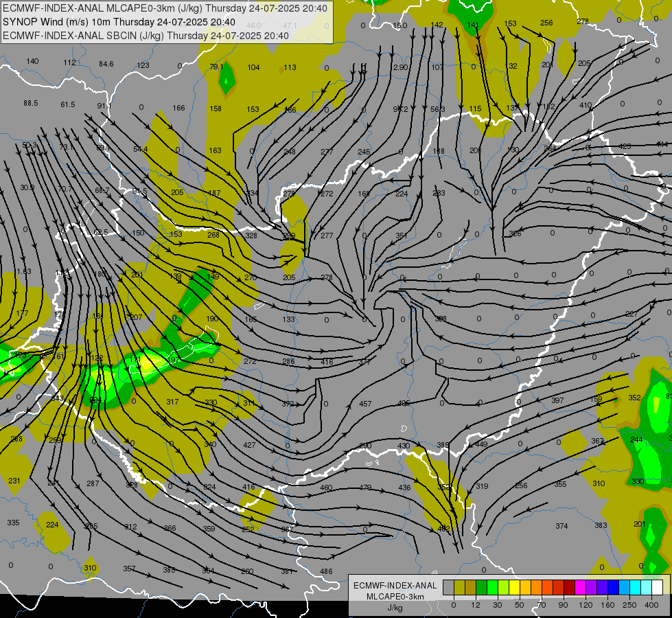Click the legend label ECMWF-INDEX-ANAL
Screen dimensions: 672x618
(395, 586)
